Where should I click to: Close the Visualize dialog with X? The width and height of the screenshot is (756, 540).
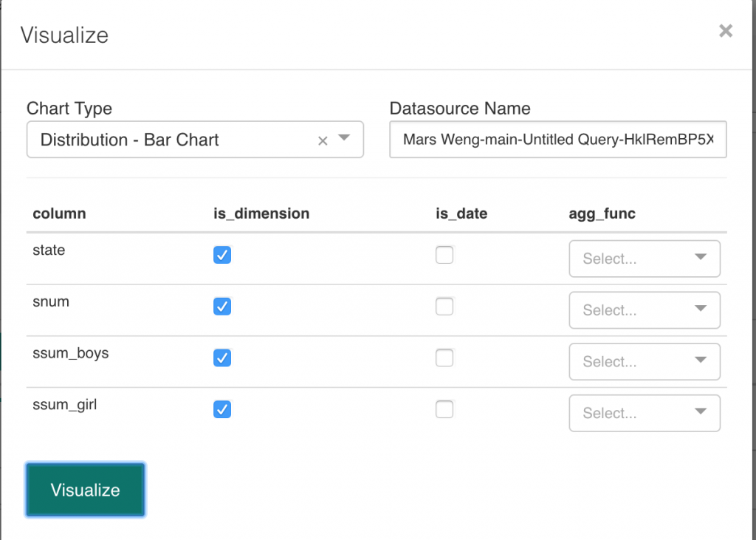[726, 31]
